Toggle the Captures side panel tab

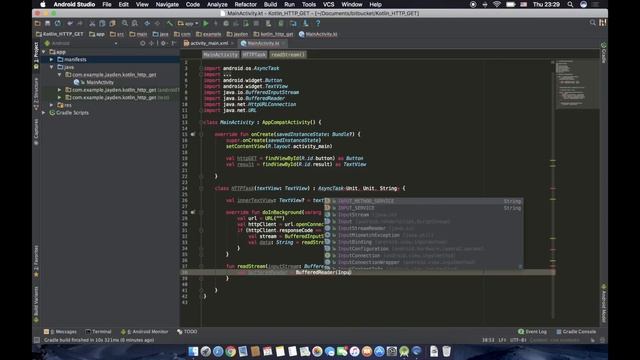tap(36, 132)
